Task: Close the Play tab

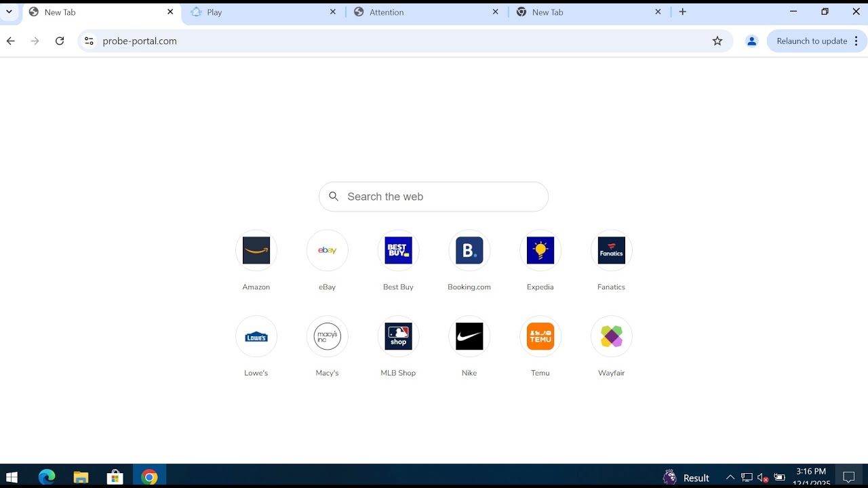Action: [333, 12]
